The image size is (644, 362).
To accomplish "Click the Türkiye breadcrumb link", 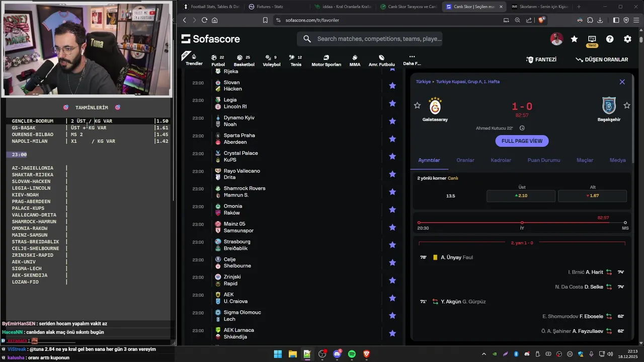I will tap(423, 81).
